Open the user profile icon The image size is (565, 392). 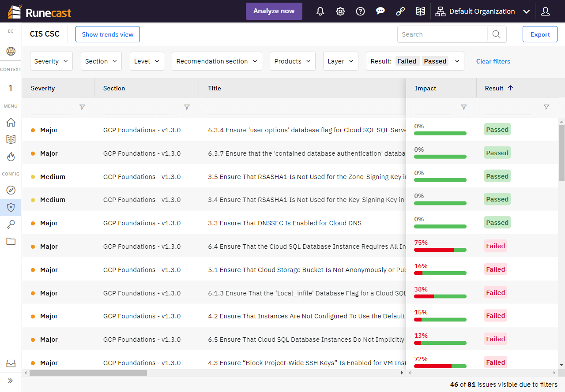[x=546, y=11]
